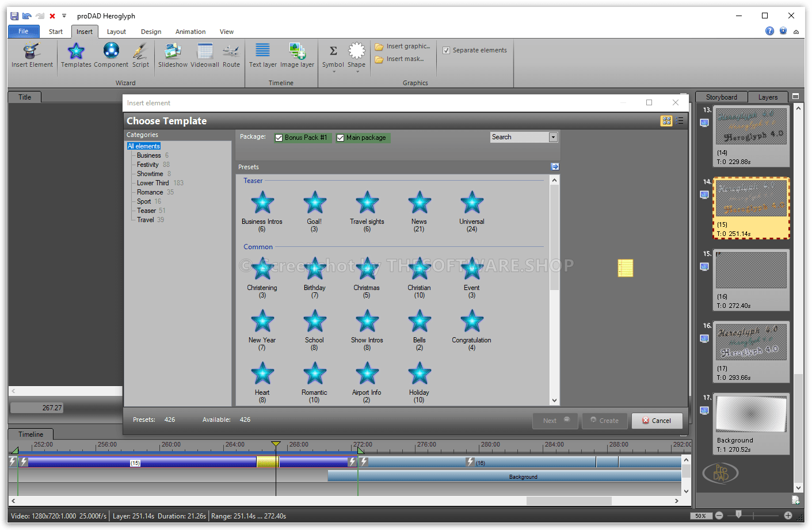Uncheck the Bonus Pack #1 package
The width and height of the screenshot is (812, 530).
(279, 138)
